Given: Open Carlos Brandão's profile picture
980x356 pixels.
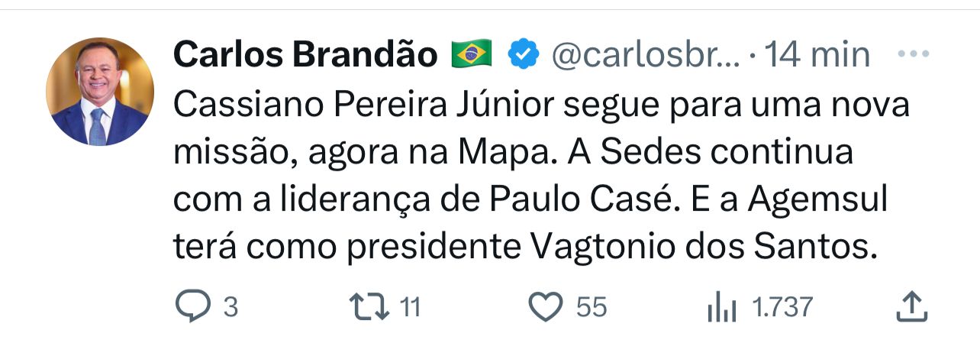Looking at the screenshot, I should click(100, 92).
